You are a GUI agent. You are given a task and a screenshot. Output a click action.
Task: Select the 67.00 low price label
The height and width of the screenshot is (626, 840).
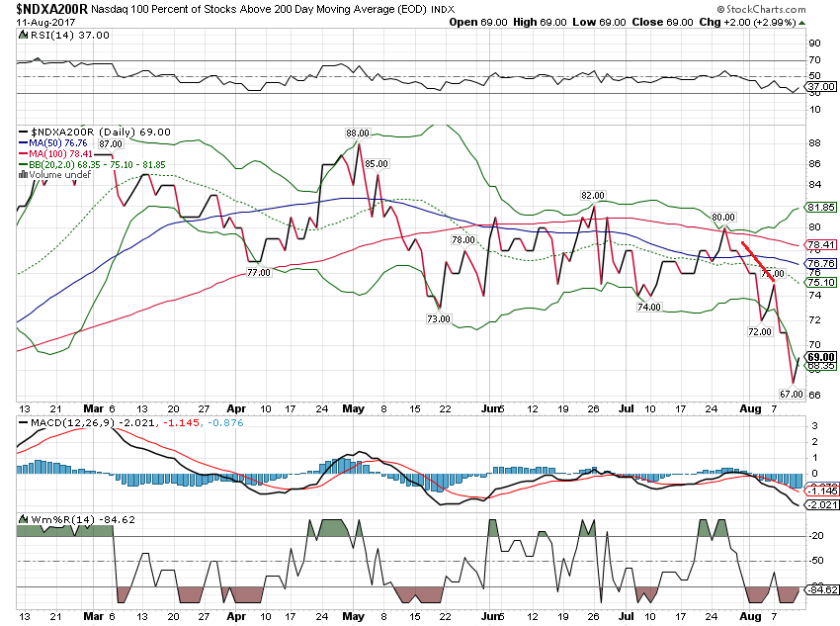(x=789, y=394)
